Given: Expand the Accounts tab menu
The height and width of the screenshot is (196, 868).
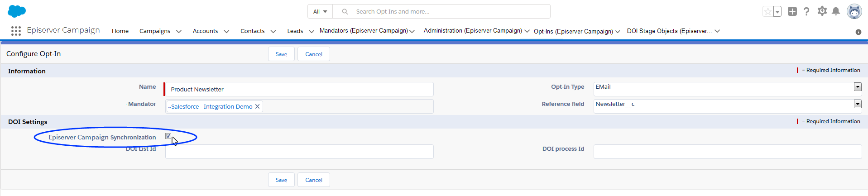Looking at the screenshot, I should point(226,31).
